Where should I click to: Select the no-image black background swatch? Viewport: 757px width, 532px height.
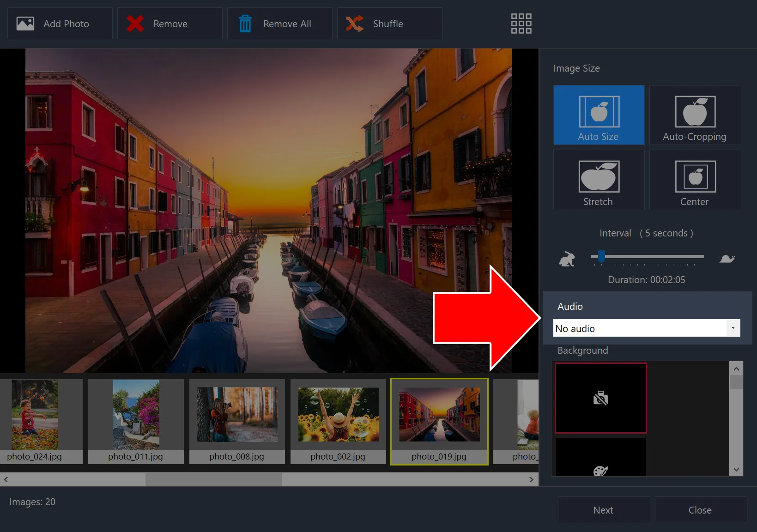coord(601,398)
